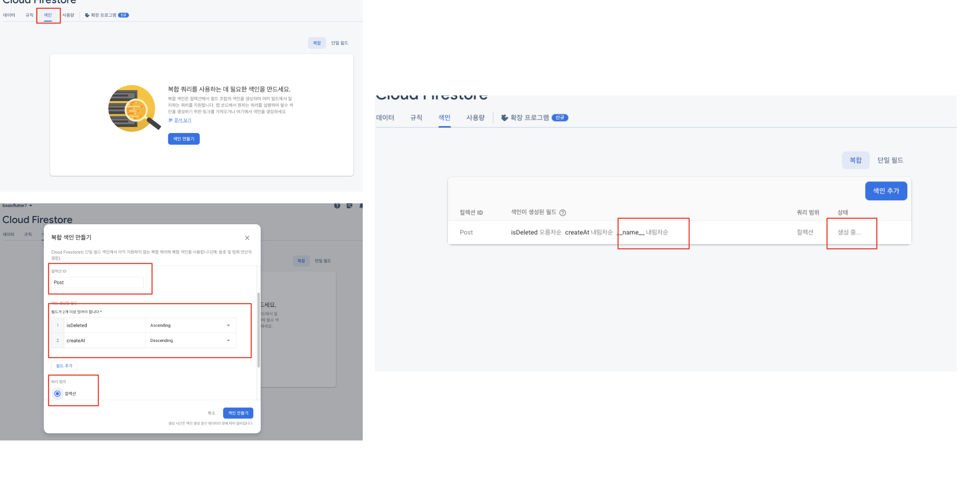Screen dimensions: 980x484
Task: Open the notes/feedback icon next to help icon
Action: click(350, 206)
